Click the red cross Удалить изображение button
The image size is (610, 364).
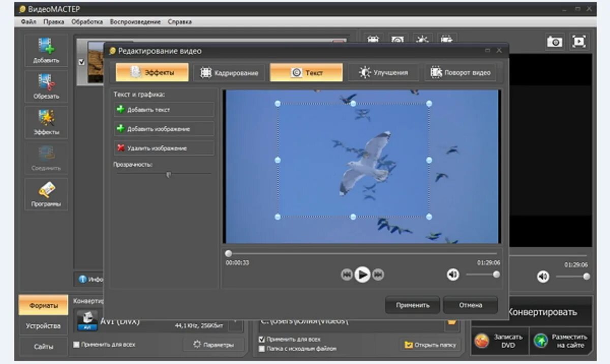click(164, 148)
